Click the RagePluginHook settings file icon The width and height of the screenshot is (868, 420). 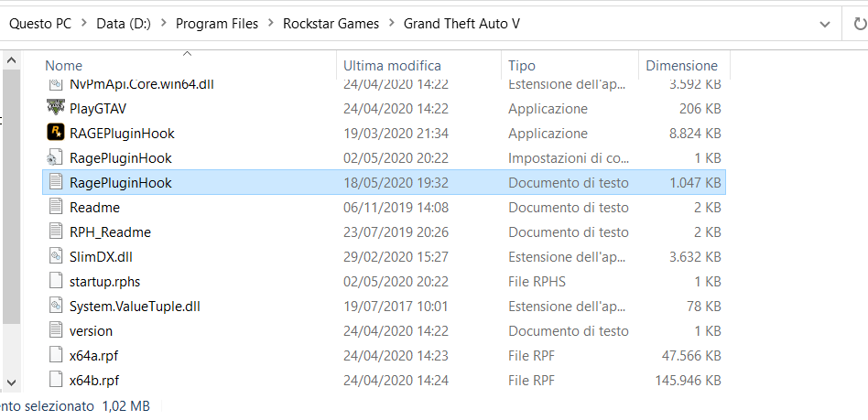[x=55, y=157]
